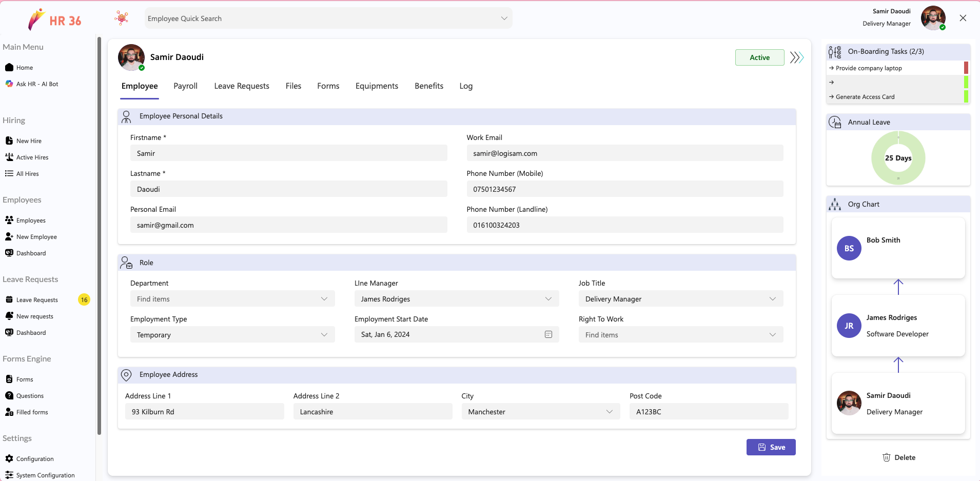Click the double chevron arrows beside Active
This screenshot has height=481, width=980.
click(796, 57)
